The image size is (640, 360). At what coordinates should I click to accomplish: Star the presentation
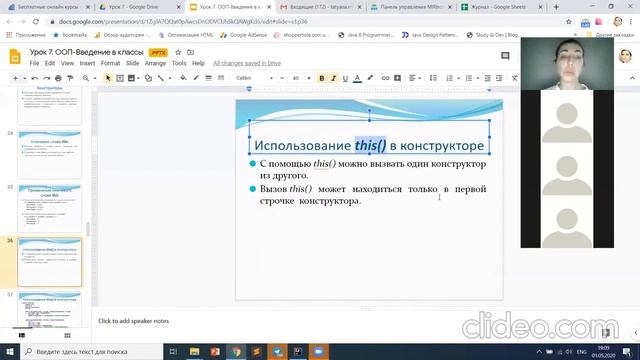coord(178,52)
